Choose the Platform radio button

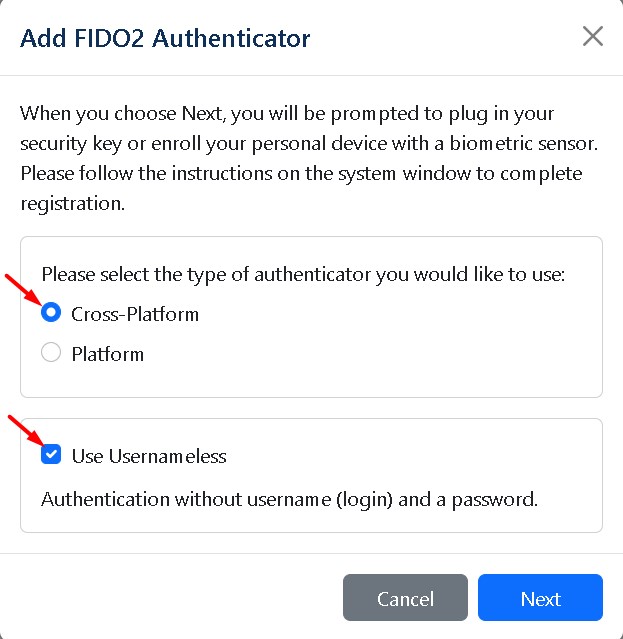point(51,353)
